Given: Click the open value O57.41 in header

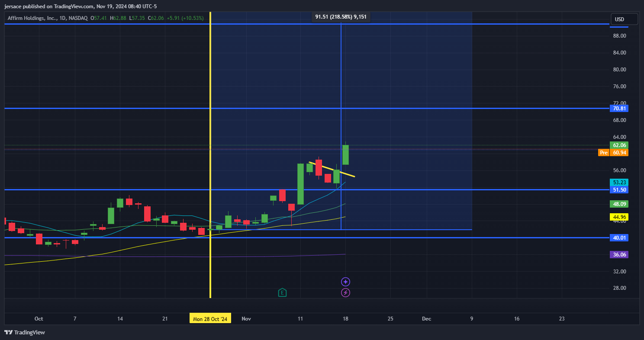Looking at the screenshot, I should 99,18.
